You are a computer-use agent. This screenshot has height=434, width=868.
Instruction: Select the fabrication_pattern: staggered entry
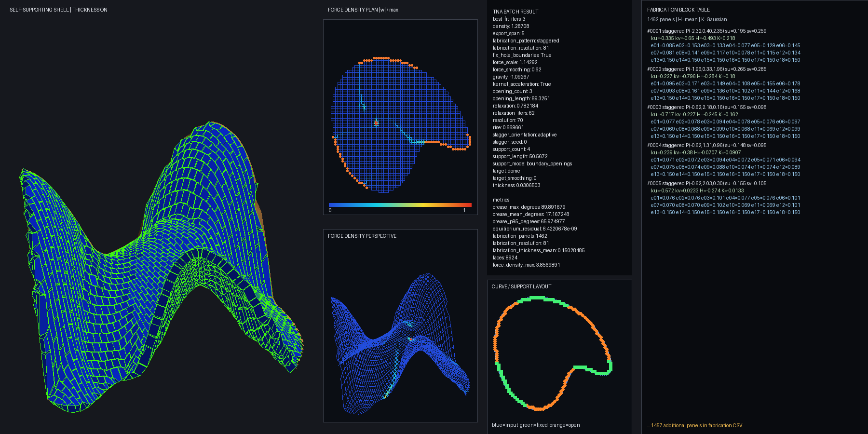click(x=526, y=41)
